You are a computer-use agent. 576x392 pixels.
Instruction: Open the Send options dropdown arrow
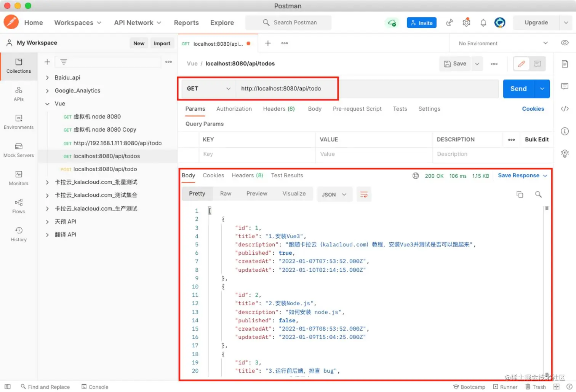[x=542, y=89]
